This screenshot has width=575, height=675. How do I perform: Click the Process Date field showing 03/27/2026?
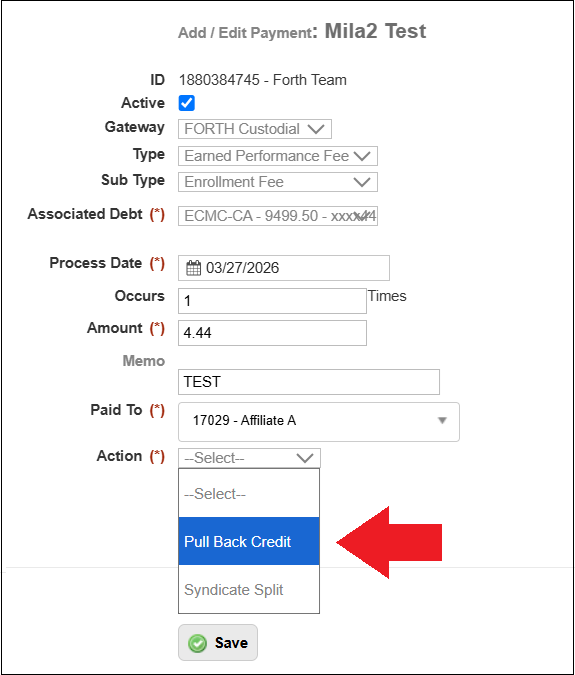click(x=284, y=268)
